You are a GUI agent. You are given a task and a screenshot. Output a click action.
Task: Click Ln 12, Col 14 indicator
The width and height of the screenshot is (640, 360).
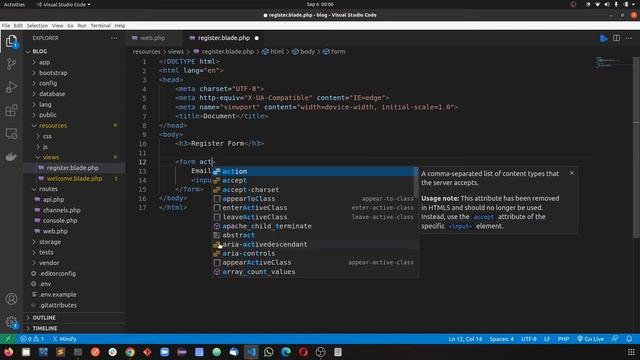pyautogui.click(x=465, y=339)
